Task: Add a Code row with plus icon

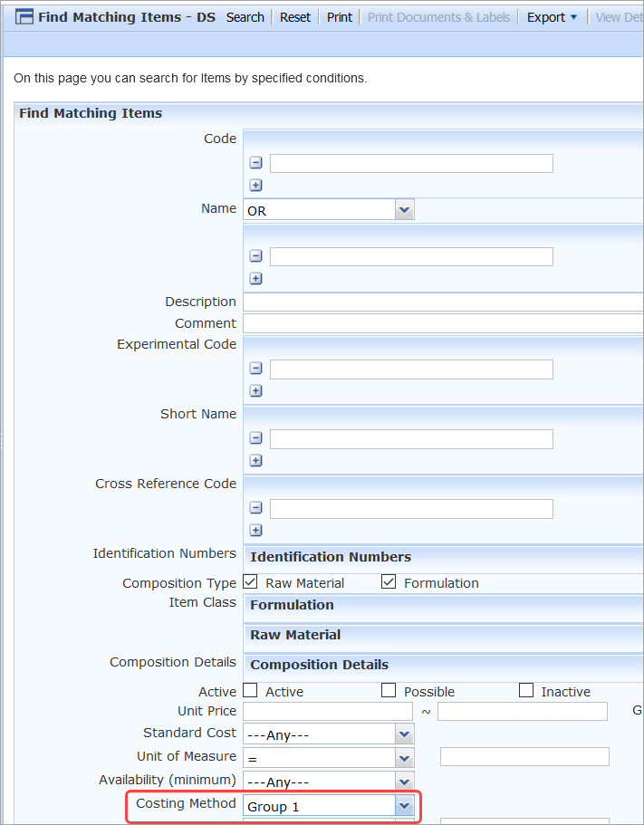Action: pos(255,186)
